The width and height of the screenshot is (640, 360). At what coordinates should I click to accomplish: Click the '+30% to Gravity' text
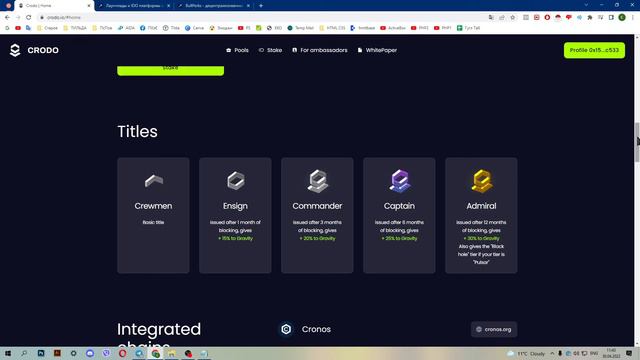(481, 238)
